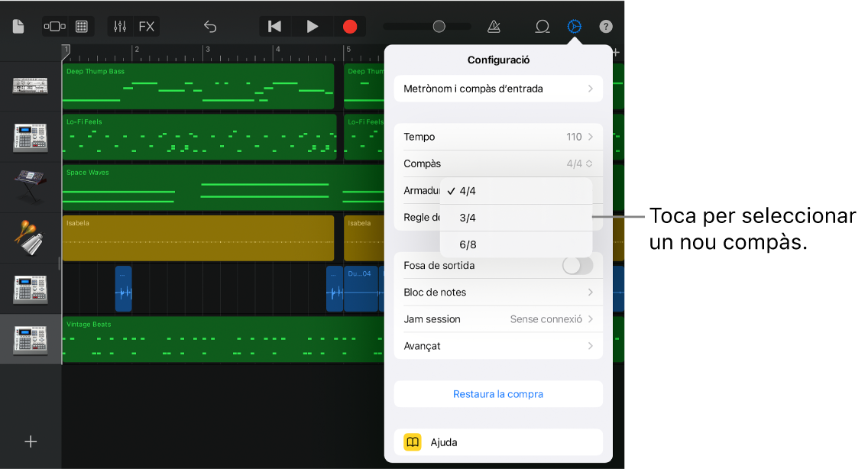Open the FX effects panel
Screen dimensions: 868x469
(x=146, y=26)
